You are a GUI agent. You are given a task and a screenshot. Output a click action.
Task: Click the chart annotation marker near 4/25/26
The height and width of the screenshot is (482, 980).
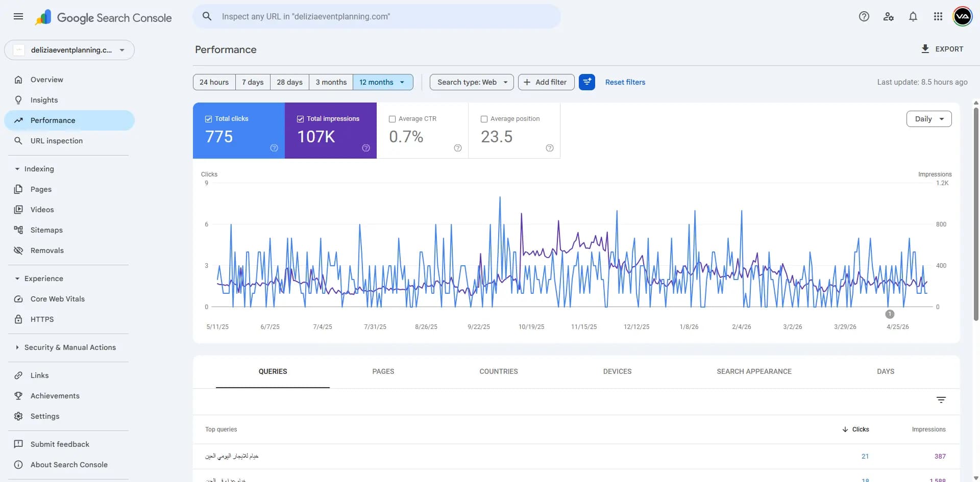[x=890, y=314]
